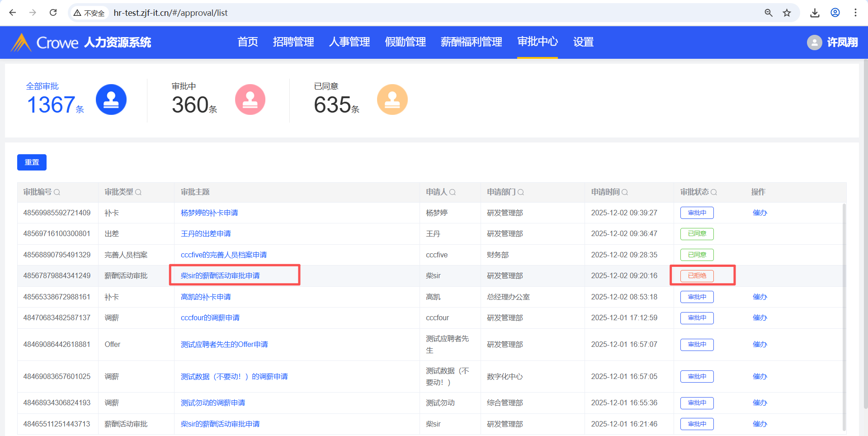
Task: Open the browser zoom magnifier icon
Action: [769, 13]
